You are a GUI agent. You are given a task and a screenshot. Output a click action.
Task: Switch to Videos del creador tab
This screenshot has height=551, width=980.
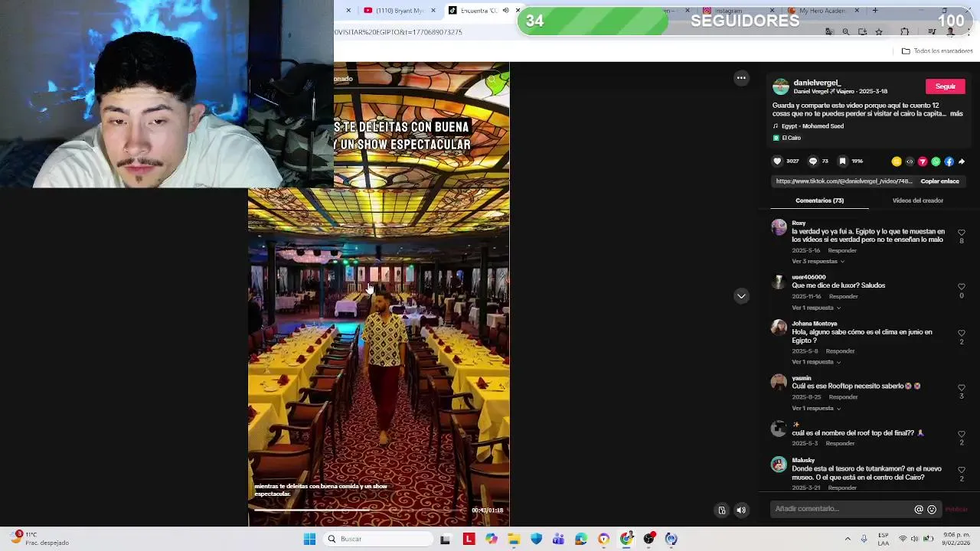(917, 201)
